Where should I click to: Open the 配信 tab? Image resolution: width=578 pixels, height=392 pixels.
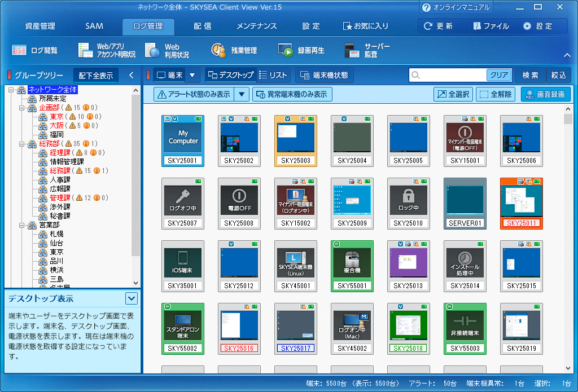[203, 26]
